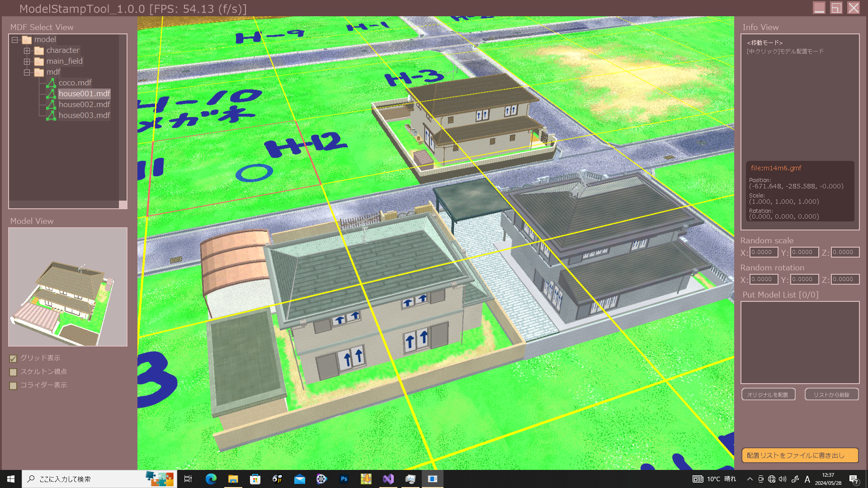Expand the main_field folder node
The image size is (868, 488).
27,61
